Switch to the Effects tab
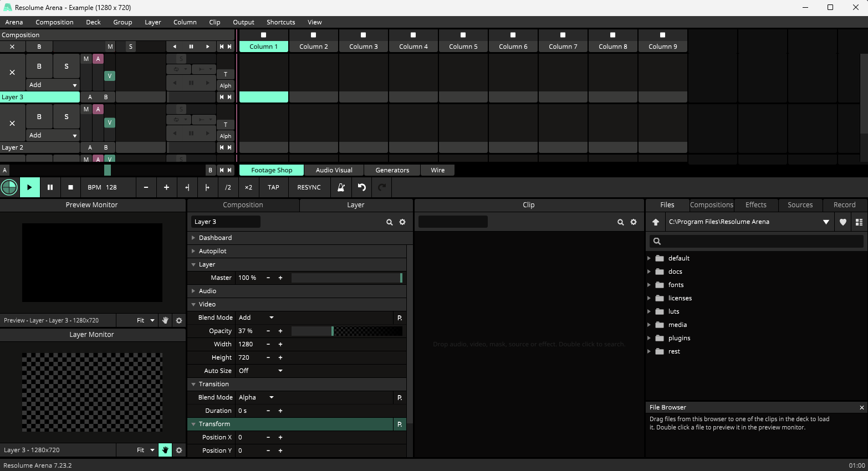The image size is (868, 471). [x=755, y=204]
